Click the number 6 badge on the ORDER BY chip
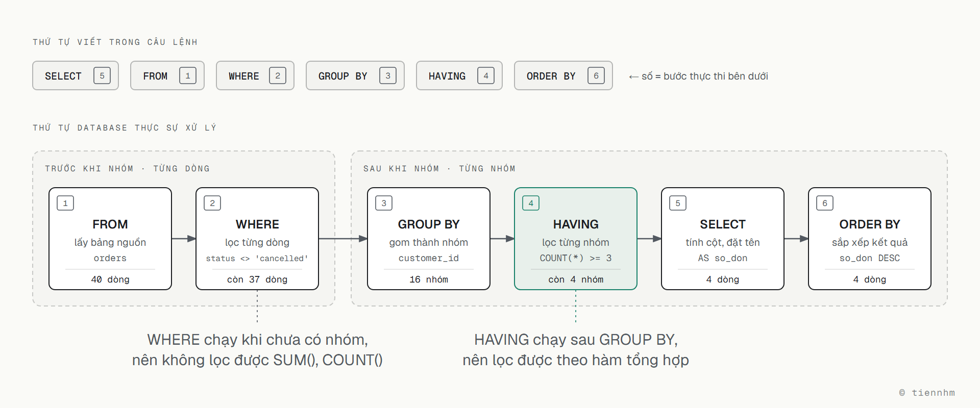Image resolution: width=980 pixels, height=408 pixels. 596,75
